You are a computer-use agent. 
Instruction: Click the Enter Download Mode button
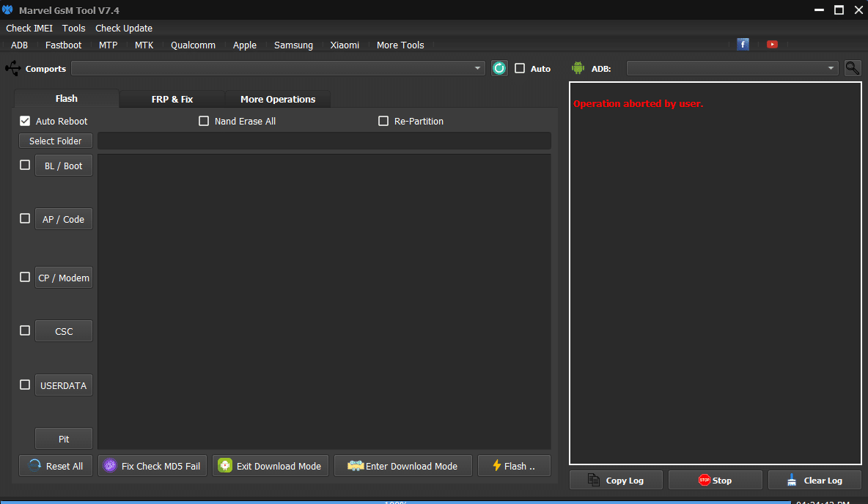coord(402,466)
